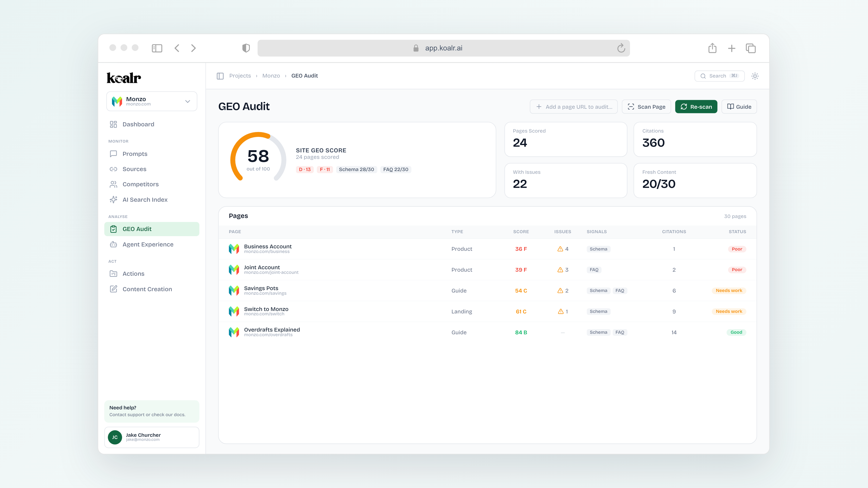Open the Need help? support card
This screenshot has width=868, height=488.
[152, 411]
